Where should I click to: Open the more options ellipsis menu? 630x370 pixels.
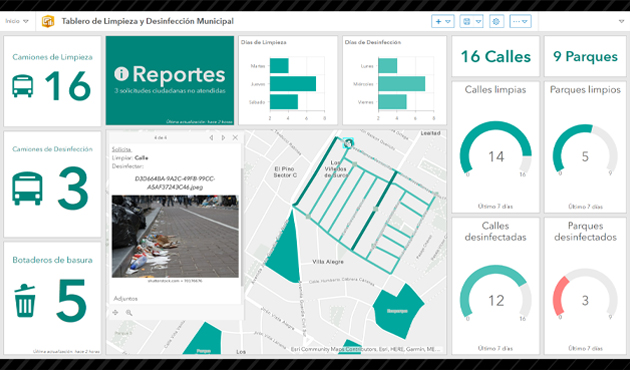[x=520, y=21]
